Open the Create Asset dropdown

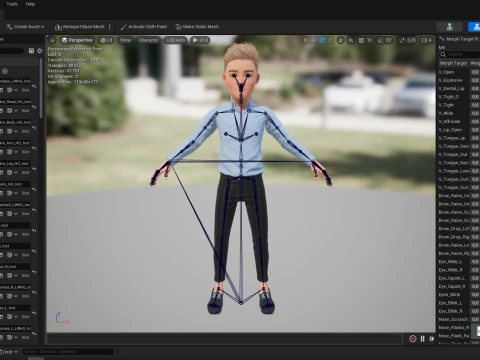25,27
